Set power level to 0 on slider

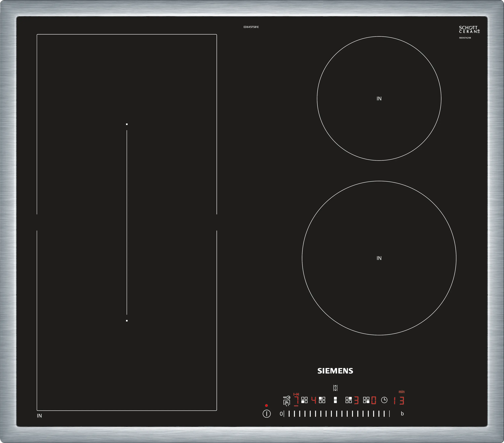tap(281, 414)
